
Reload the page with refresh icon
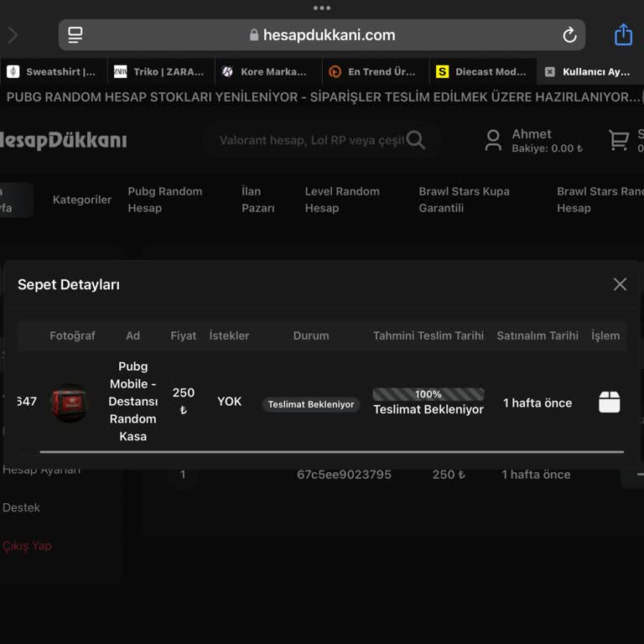click(x=569, y=35)
